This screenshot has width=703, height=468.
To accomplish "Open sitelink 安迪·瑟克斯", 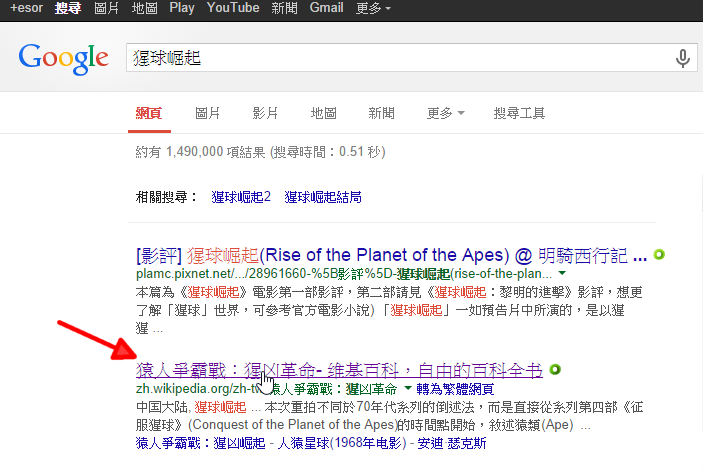I will coord(451,443).
